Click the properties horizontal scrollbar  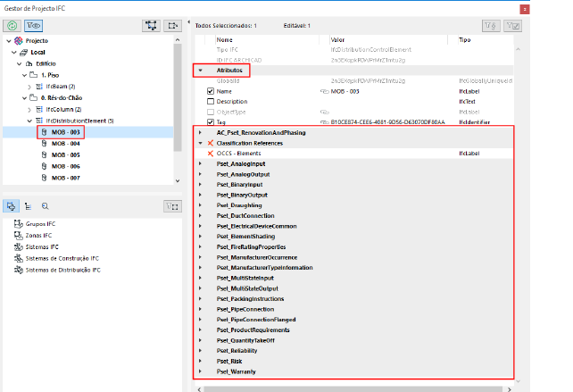353,389
